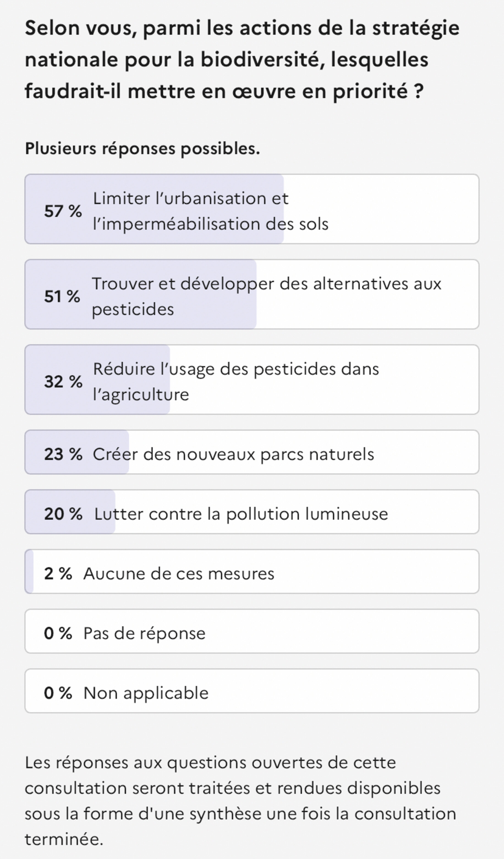Click the 20 % percentage value
This screenshot has width=504, height=859.
pyautogui.click(x=63, y=514)
